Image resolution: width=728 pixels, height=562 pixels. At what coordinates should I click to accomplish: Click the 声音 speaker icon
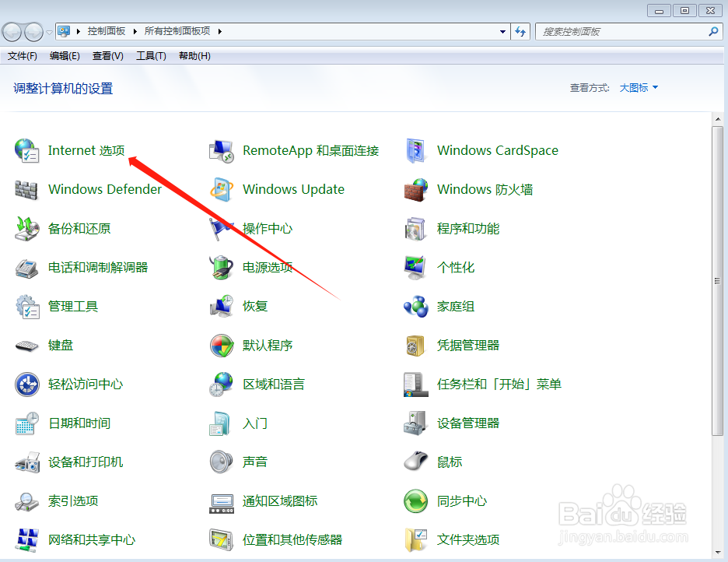point(222,462)
